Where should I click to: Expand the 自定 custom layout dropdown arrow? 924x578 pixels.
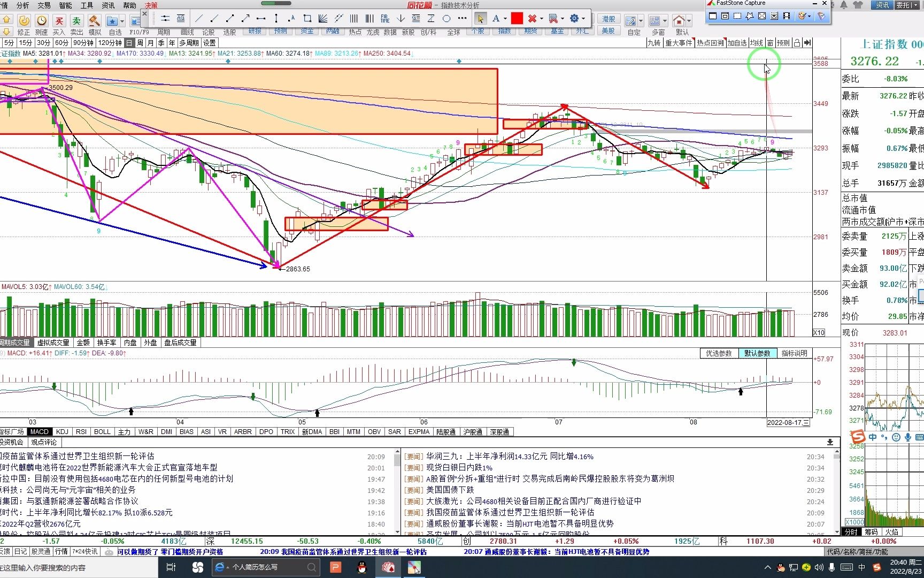point(641,21)
